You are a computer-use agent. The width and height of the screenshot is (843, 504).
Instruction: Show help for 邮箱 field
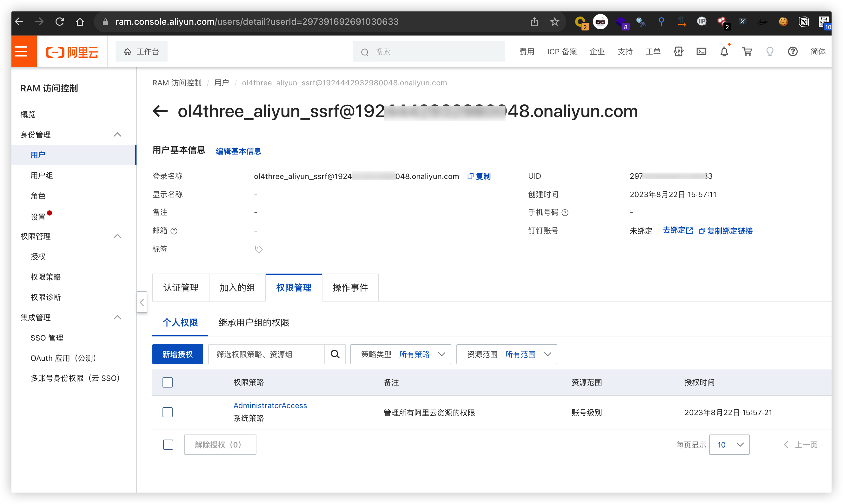click(x=174, y=231)
